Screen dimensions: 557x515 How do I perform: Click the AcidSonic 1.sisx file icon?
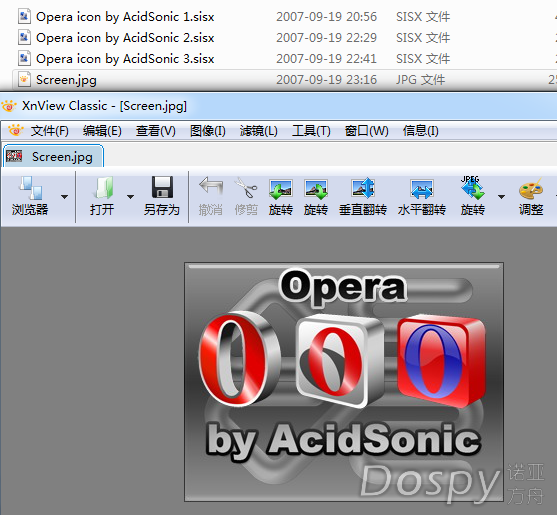[24, 17]
